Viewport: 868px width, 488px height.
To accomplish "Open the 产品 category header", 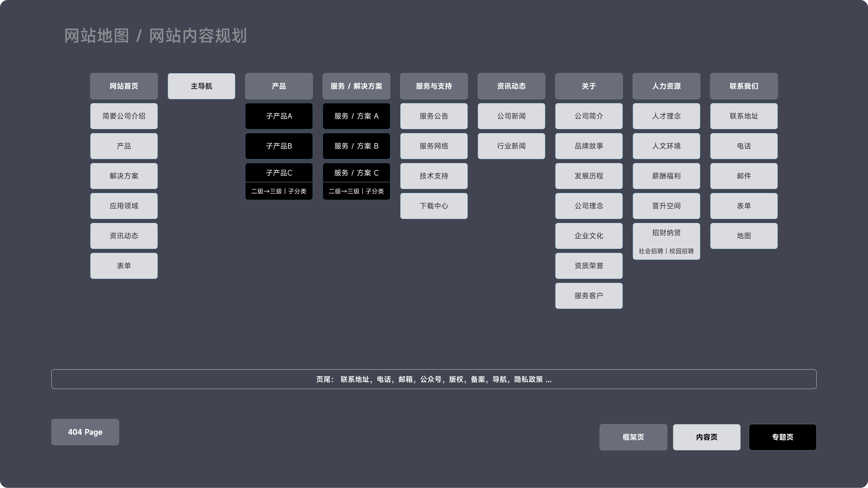I will [279, 86].
